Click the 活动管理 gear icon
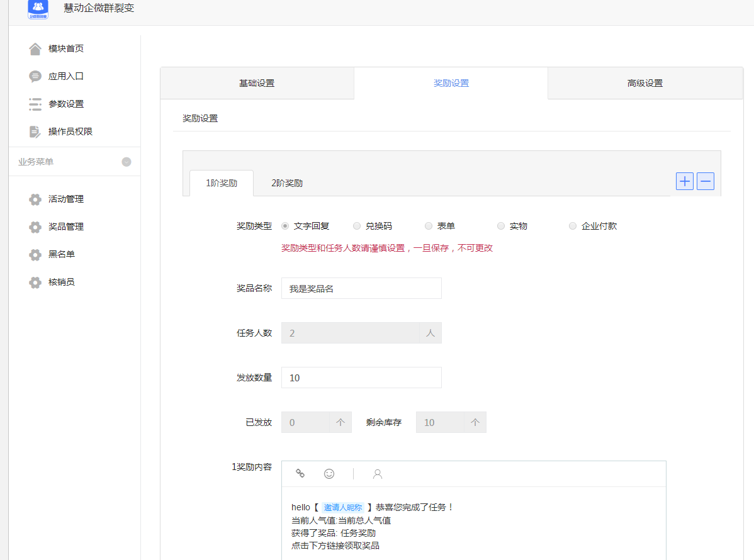This screenshot has height=560, width=754. pos(36,199)
